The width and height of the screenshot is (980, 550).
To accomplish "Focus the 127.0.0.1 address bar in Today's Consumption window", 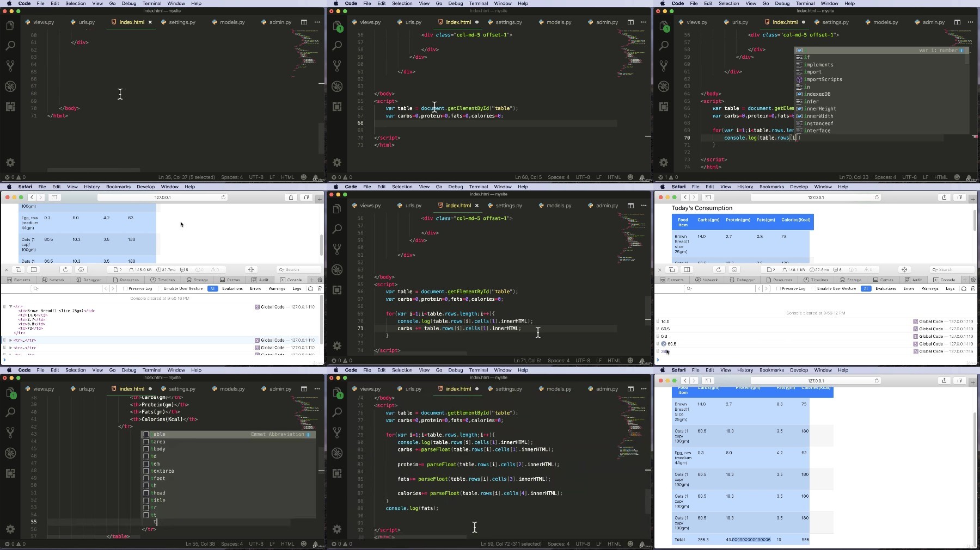I will click(x=816, y=197).
